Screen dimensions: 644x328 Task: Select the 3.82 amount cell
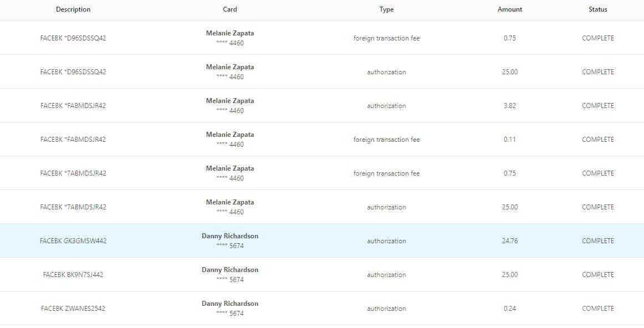[x=510, y=106]
